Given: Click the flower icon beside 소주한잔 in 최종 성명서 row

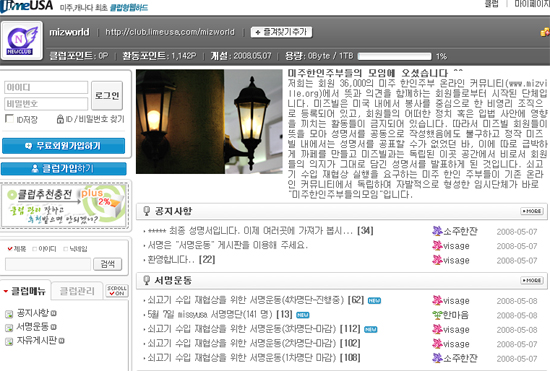Looking at the screenshot, I should pyautogui.click(x=437, y=231).
